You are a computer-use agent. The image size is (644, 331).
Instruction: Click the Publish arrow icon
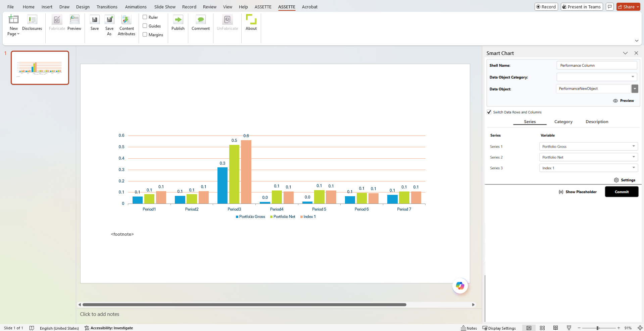pyautogui.click(x=178, y=20)
